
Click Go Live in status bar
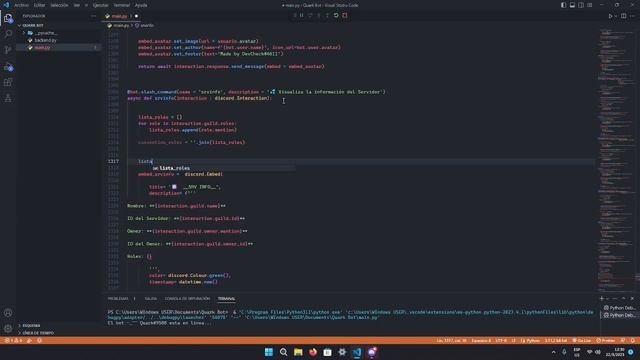(x=582, y=340)
